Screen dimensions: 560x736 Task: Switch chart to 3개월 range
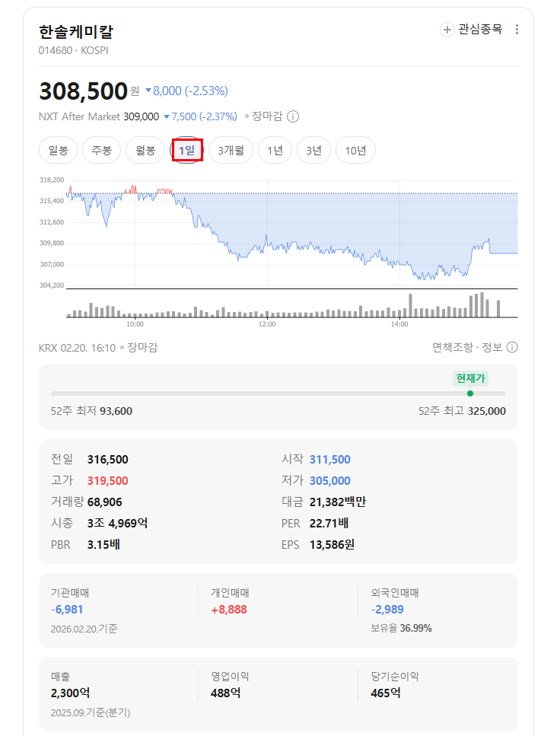click(231, 150)
